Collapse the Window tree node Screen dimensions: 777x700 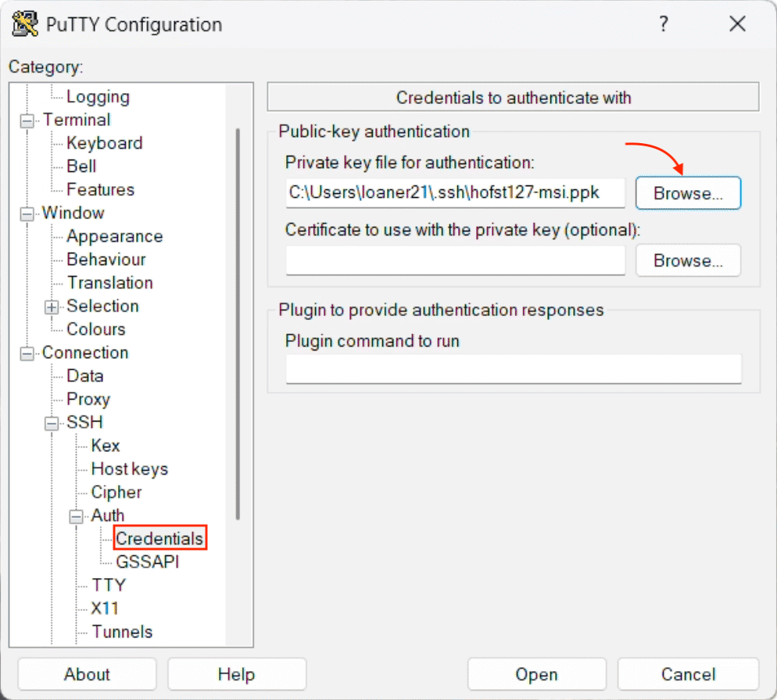[27, 214]
